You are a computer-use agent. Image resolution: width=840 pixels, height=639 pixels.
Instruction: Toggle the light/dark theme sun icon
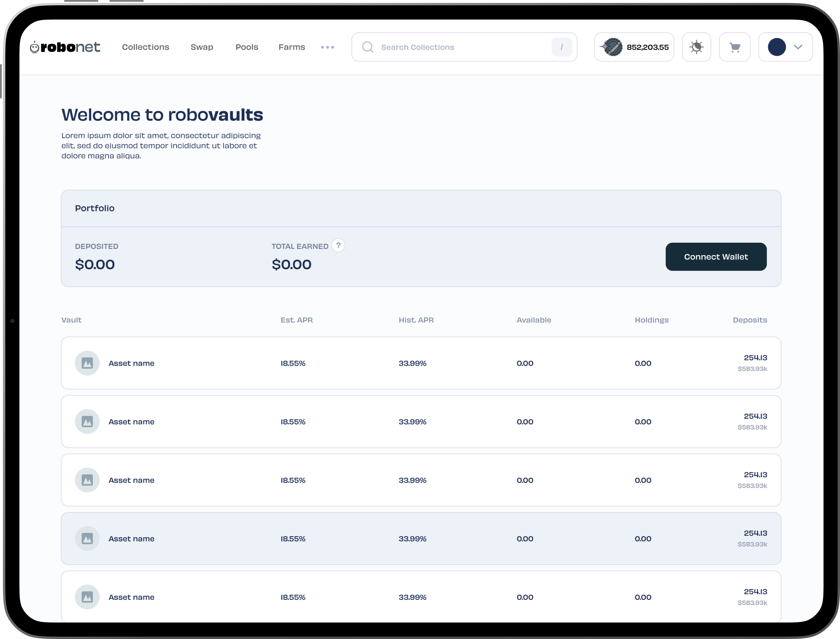coord(696,47)
